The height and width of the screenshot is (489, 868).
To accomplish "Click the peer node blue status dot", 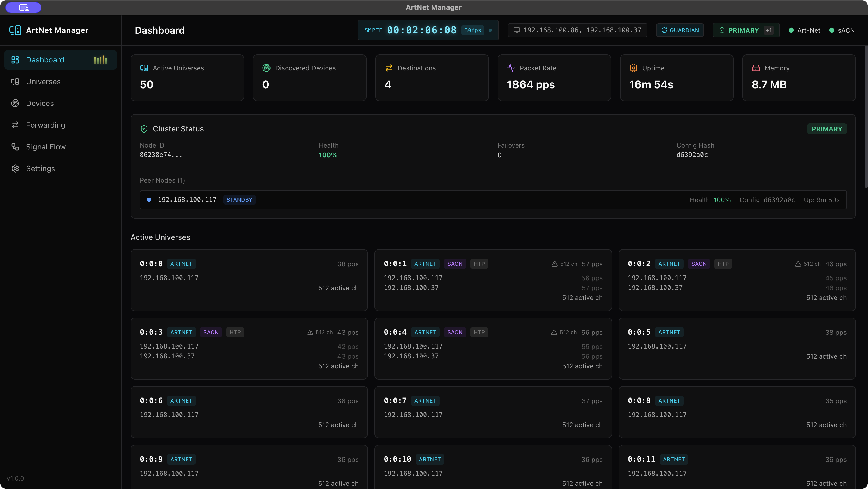I will pyautogui.click(x=149, y=200).
